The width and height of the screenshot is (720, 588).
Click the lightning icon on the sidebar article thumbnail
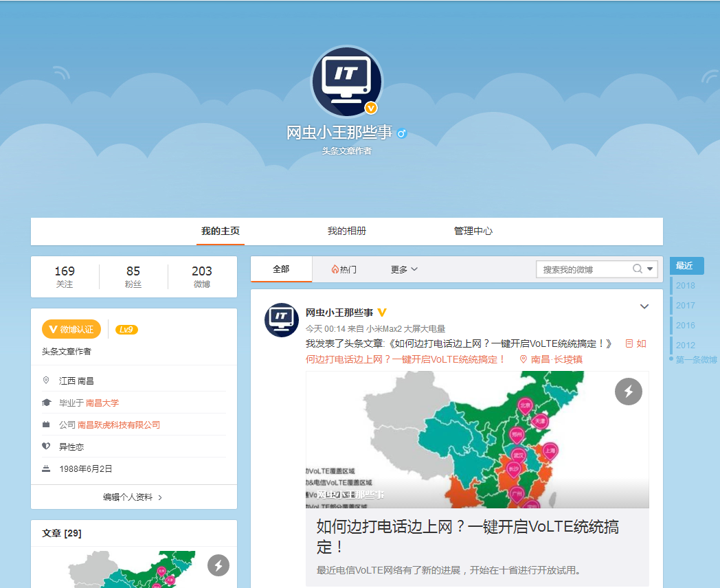[x=218, y=566]
